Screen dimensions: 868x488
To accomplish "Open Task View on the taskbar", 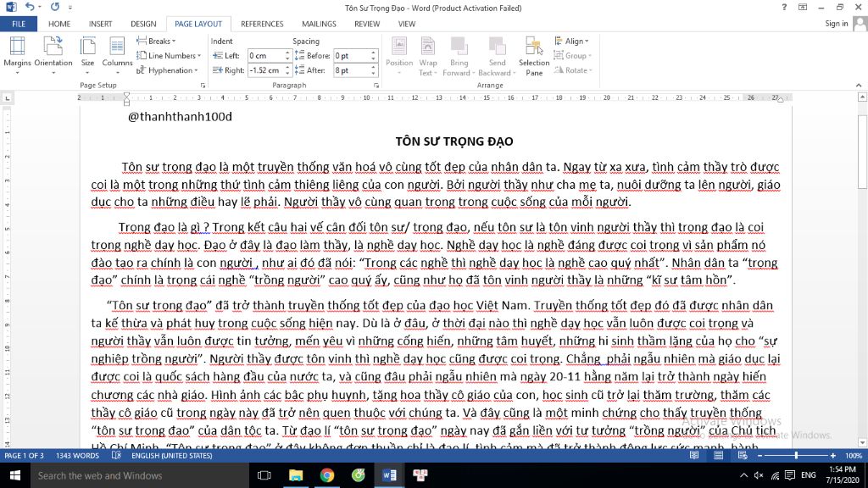I will coord(264,475).
